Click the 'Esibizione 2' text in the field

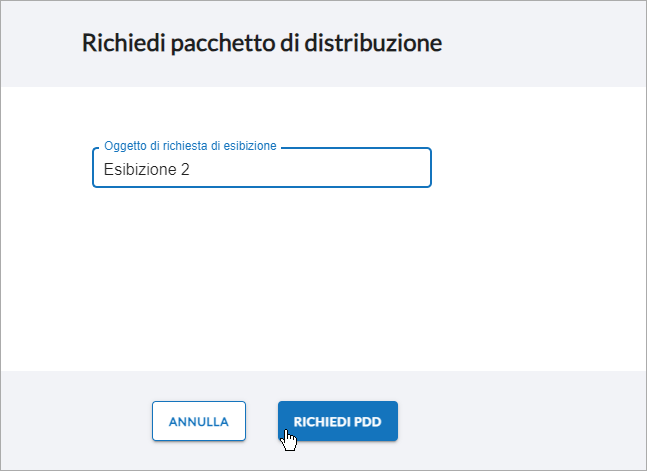coord(146,169)
